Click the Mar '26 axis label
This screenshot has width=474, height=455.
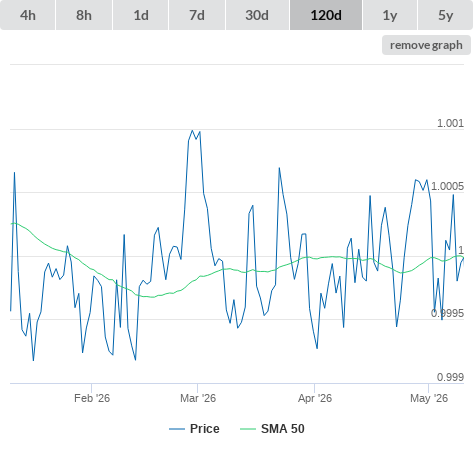tap(198, 398)
